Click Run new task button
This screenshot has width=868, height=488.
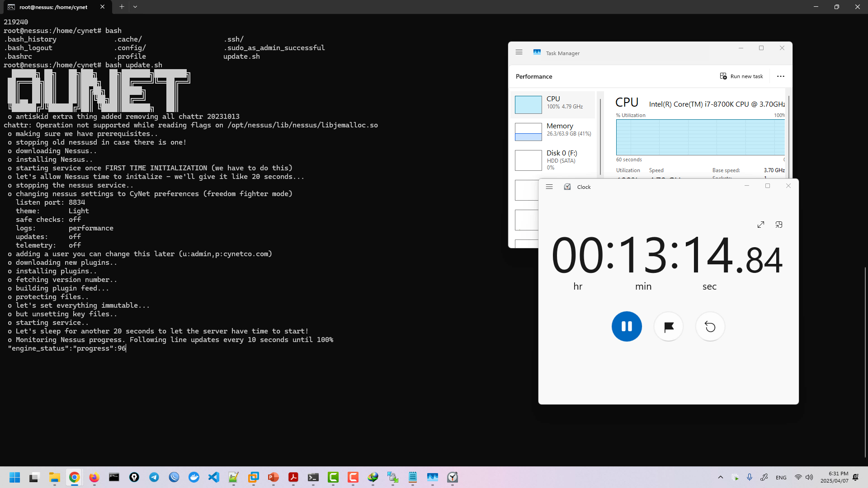tap(741, 76)
